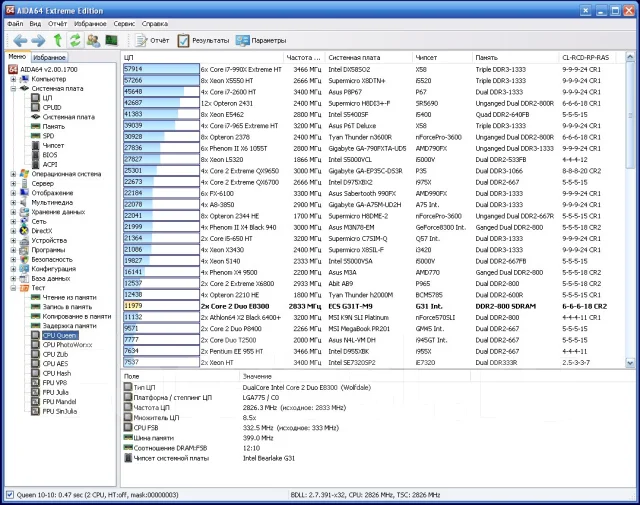Select the База данных item in tree
The image size is (640, 505).
click(x=51, y=278)
